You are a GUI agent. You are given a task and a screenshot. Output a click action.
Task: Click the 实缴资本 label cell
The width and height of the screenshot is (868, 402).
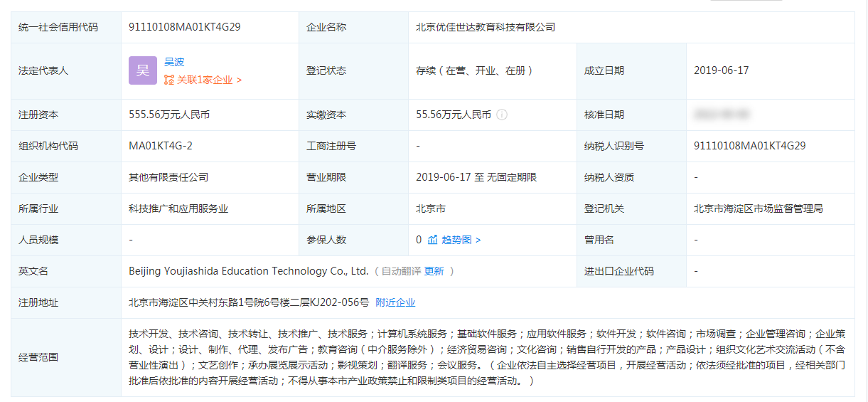pyautogui.click(x=353, y=115)
